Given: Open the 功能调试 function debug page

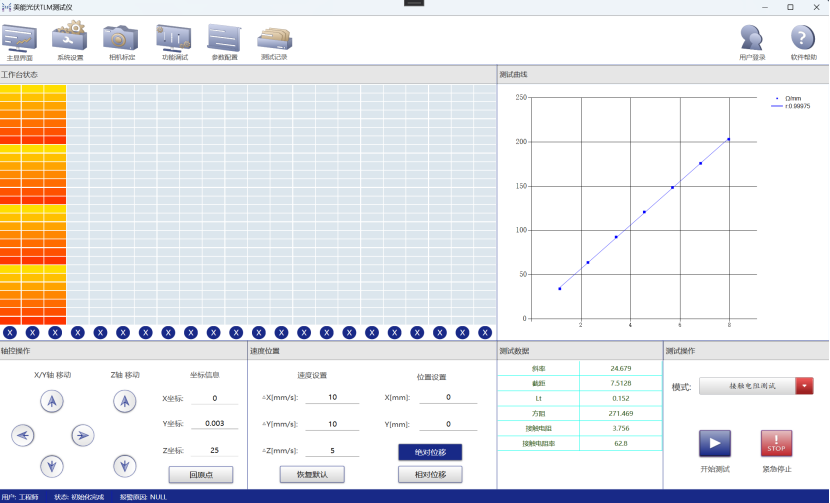Looking at the screenshot, I should coord(174,40).
